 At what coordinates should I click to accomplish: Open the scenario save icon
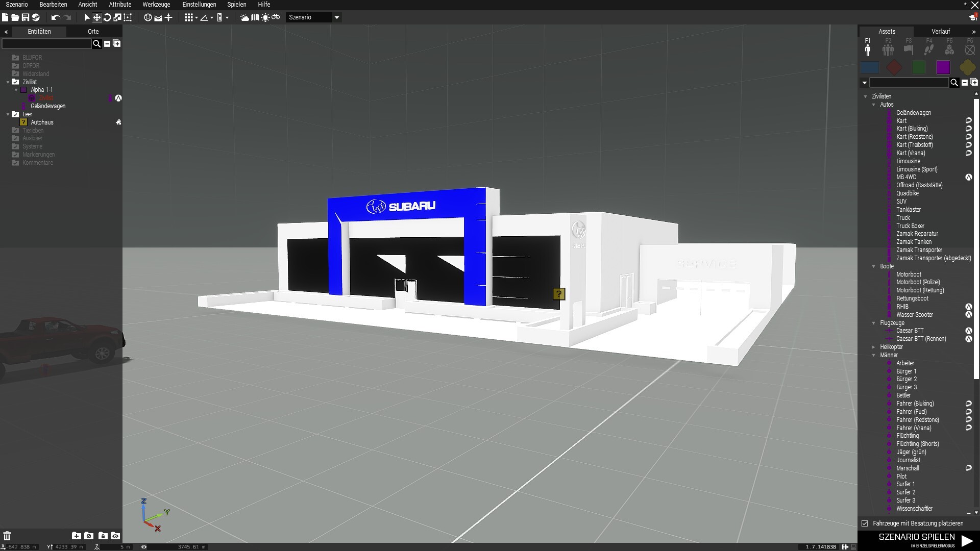[25, 17]
